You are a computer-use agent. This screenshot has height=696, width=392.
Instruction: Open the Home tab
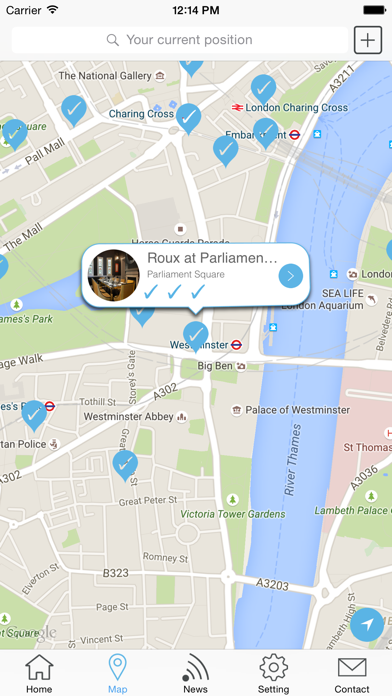(x=39, y=673)
